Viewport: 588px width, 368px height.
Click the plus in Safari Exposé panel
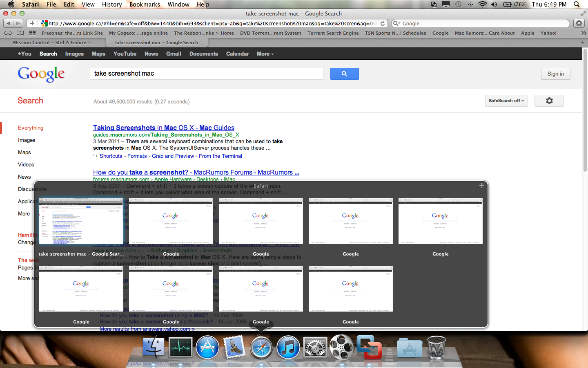pyautogui.click(x=482, y=186)
